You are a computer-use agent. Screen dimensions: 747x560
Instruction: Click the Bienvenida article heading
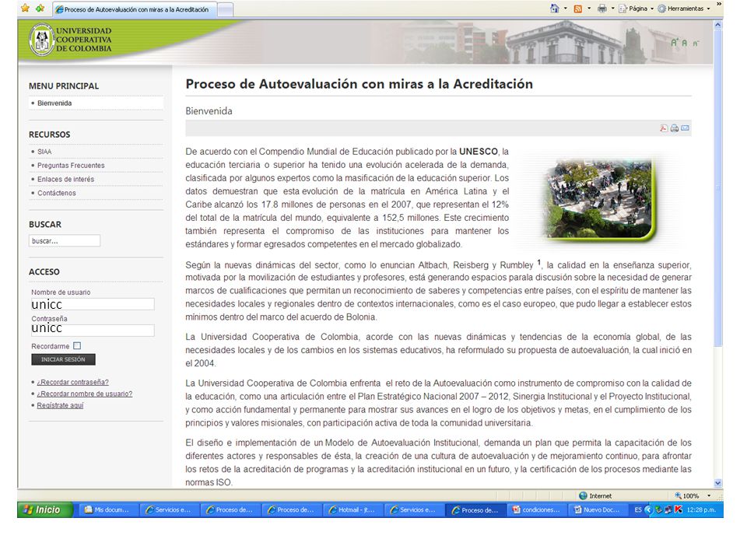209,111
